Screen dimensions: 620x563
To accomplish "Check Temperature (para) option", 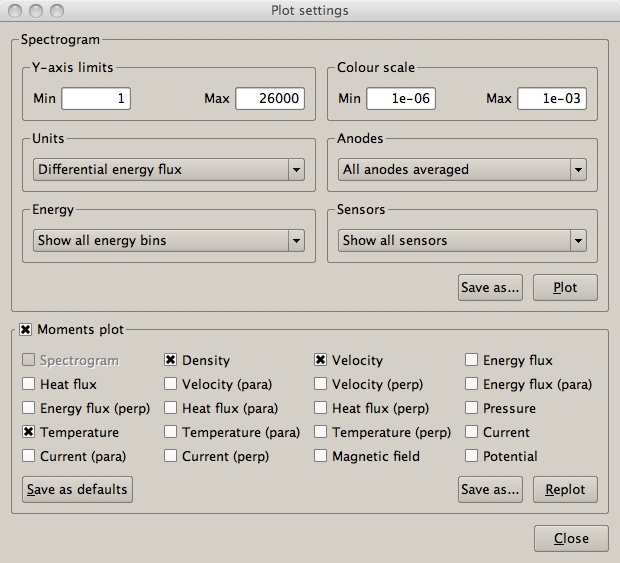I will point(170,432).
